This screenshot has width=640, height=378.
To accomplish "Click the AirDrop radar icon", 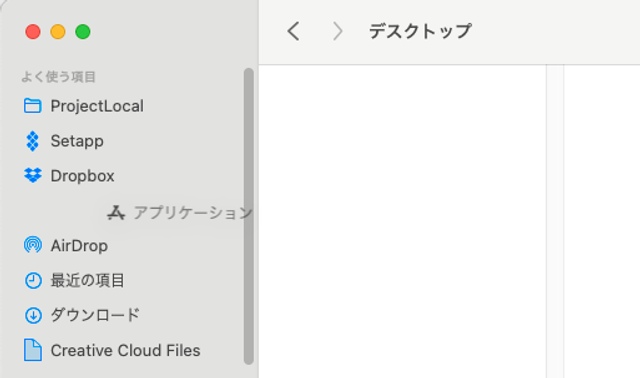I will click(33, 245).
